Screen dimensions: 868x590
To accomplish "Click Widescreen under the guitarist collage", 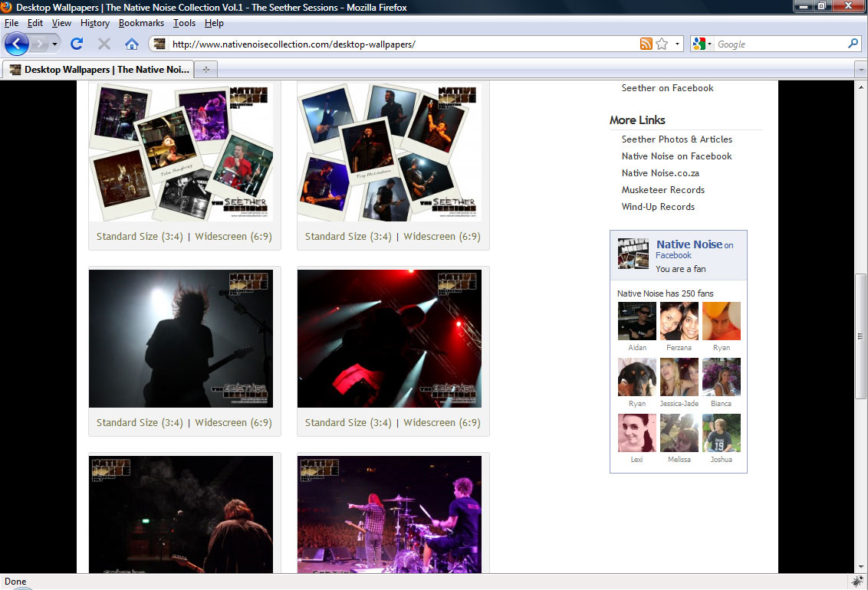I will tap(442, 236).
